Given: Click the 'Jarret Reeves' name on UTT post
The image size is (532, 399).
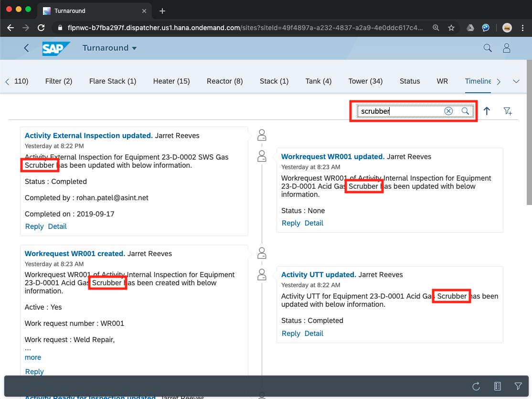Looking at the screenshot, I should point(380,275).
